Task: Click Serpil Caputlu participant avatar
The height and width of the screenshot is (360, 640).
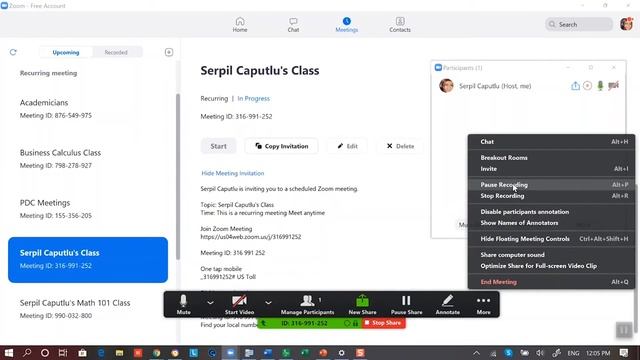Action: pyautogui.click(x=446, y=86)
